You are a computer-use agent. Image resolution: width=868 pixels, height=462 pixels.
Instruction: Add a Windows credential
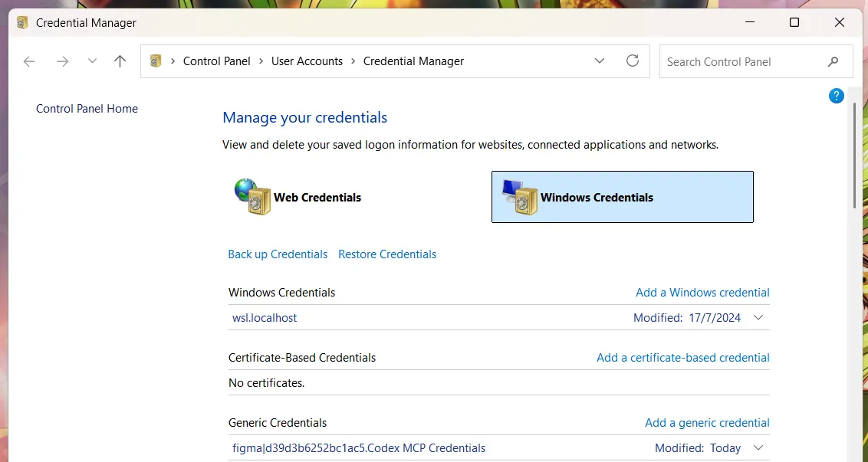coord(702,293)
